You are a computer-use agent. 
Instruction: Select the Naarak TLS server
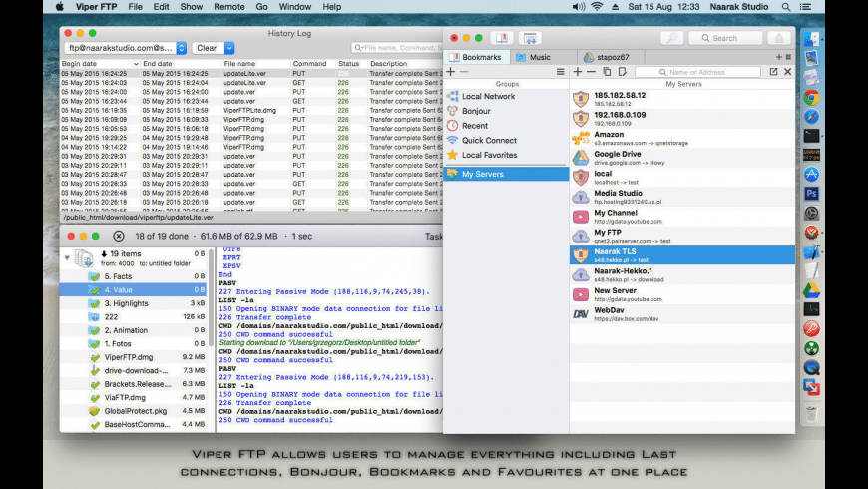[682, 255]
